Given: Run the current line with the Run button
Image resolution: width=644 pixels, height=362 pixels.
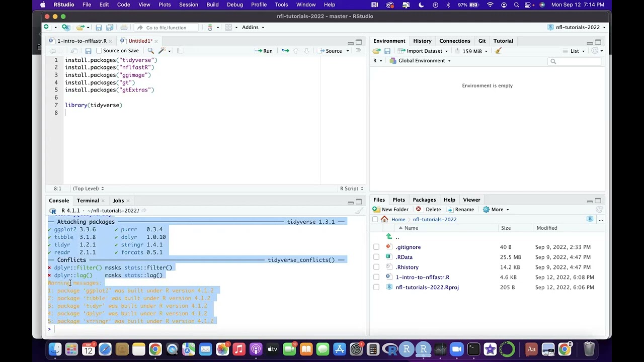Looking at the screenshot, I should pyautogui.click(x=264, y=51).
